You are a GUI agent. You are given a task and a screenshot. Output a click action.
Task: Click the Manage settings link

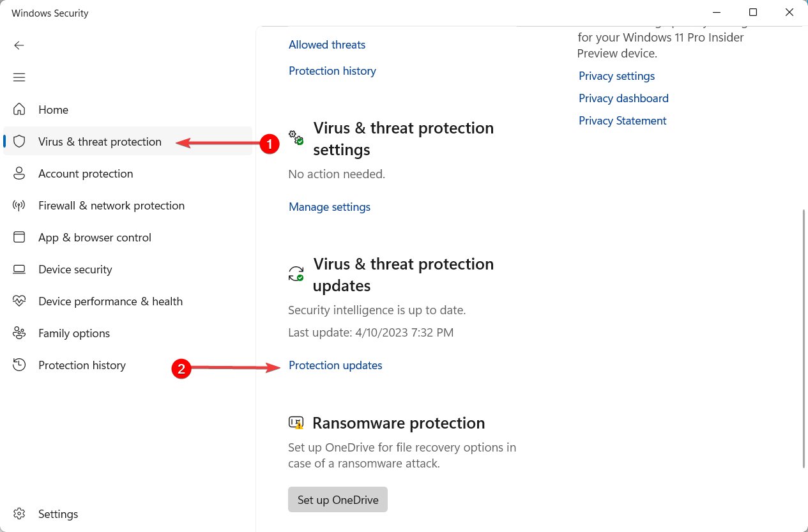[330, 207]
